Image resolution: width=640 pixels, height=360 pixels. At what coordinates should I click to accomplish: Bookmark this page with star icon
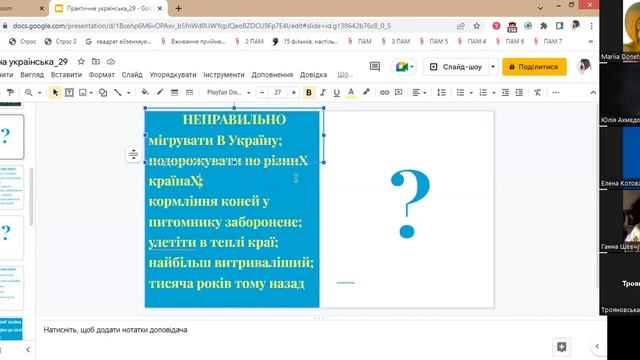click(476, 26)
